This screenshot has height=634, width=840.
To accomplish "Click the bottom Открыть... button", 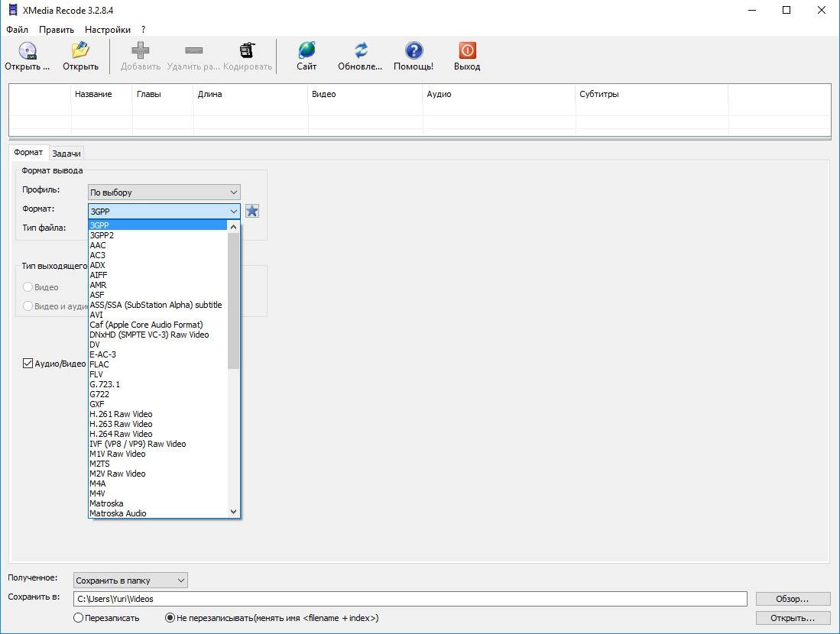I will [x=793, y=618].
